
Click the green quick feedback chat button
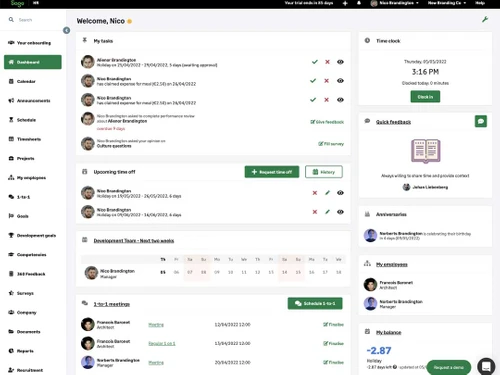(481, 121)
